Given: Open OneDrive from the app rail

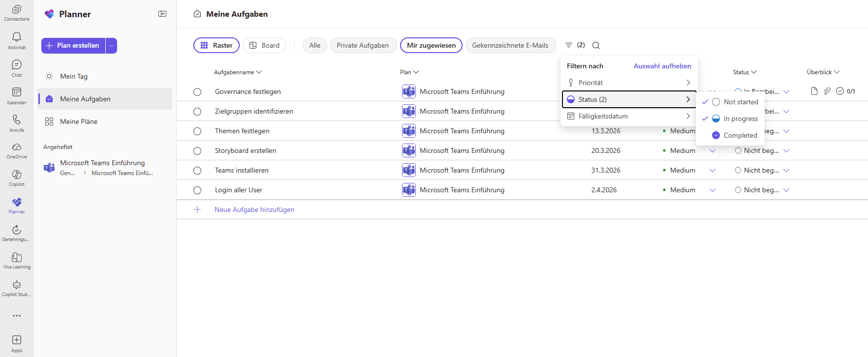Looking at the screenshot, I should (17, 150).
